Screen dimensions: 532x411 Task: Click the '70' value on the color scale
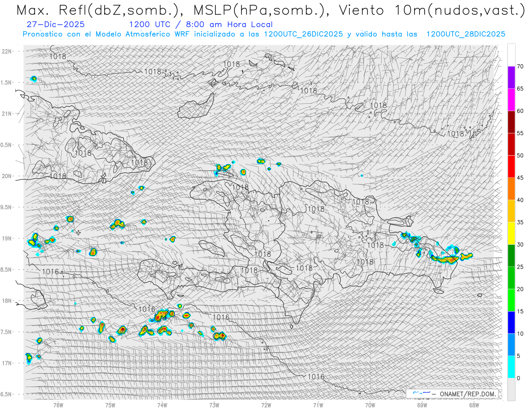pos(520,67)
